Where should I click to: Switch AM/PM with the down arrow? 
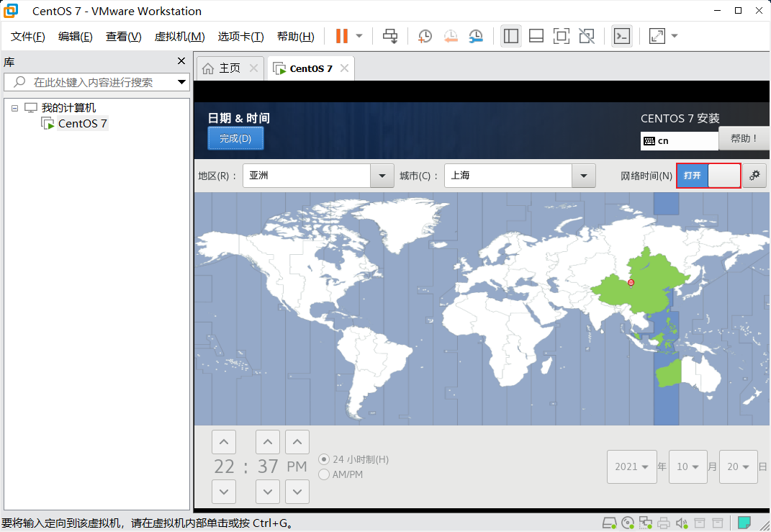coord(297,492)
